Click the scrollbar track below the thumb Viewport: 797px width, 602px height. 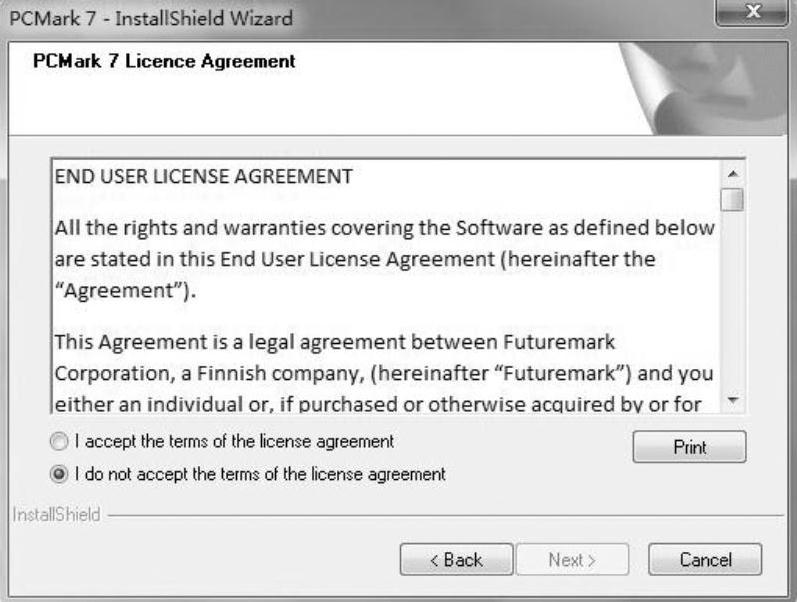click(x=733, y=300)
